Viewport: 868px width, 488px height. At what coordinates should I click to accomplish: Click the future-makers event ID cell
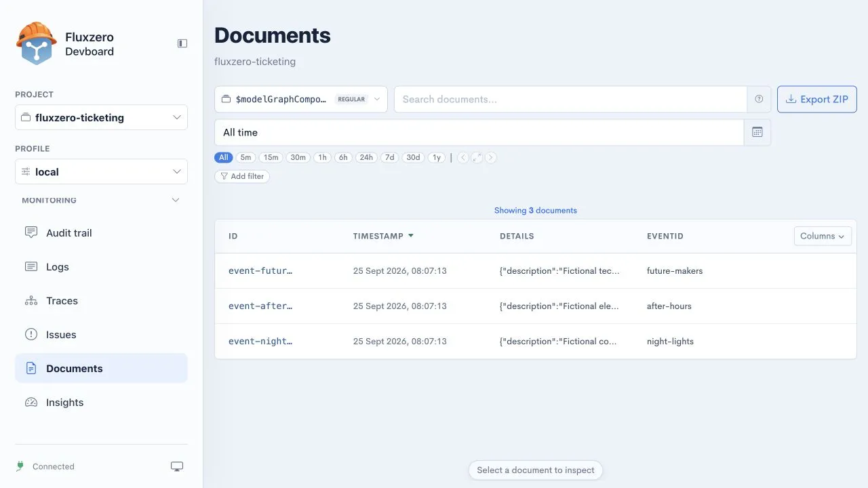675,271
